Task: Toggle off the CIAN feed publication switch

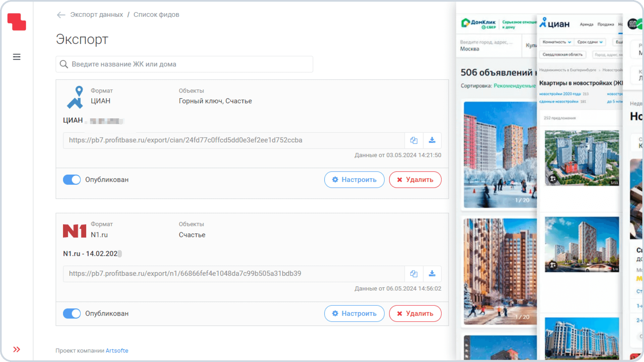Action: 72,180
